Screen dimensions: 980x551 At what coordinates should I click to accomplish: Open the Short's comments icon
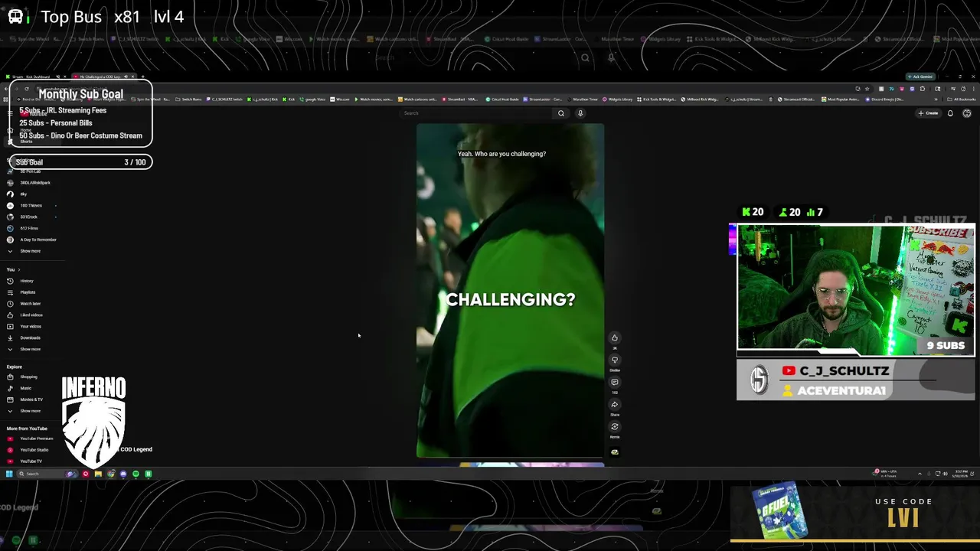coord(614,382)
